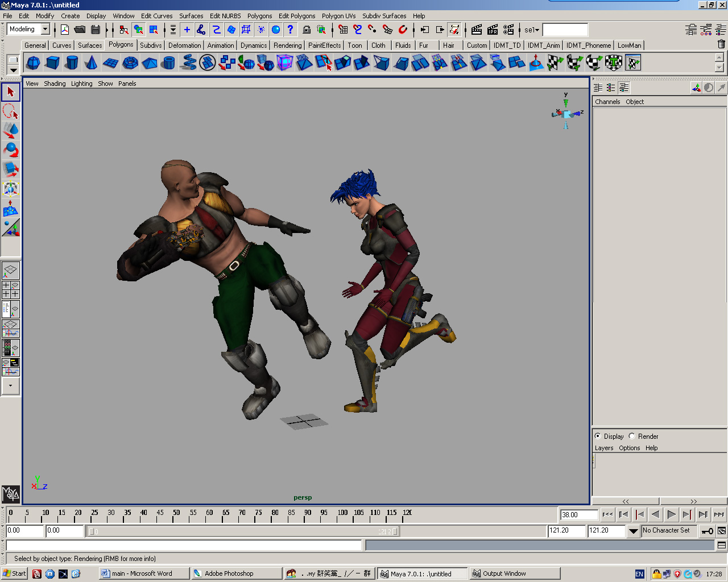Click the Render current frame clapper icon
This screenshot has width=728, height=582.
click(477, 30)
